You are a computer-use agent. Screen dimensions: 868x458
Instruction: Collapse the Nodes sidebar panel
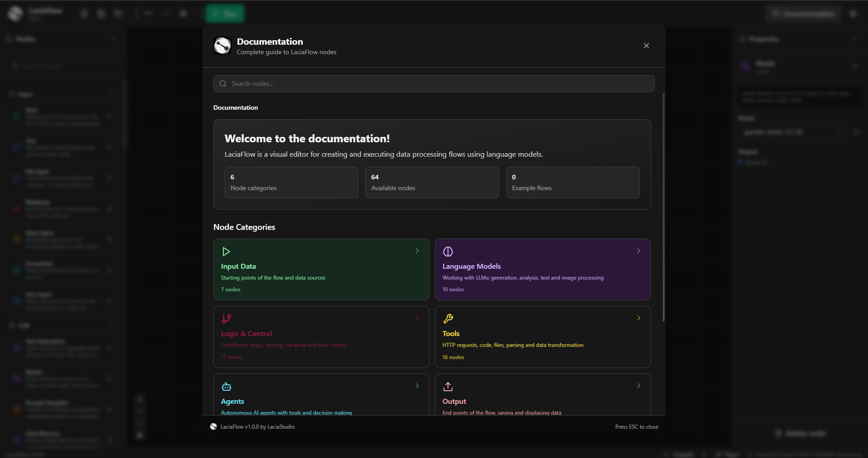[x=114, y=39]
